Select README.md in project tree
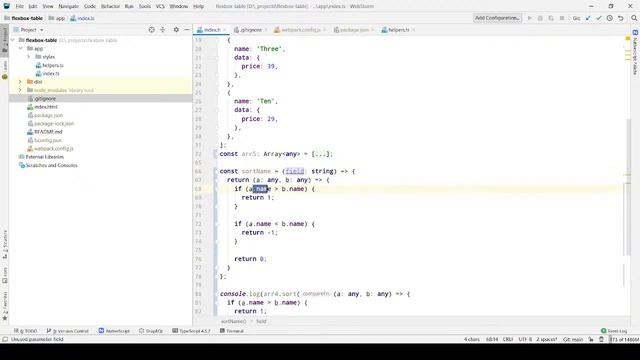Viewport: 640px width, 360px height. coord(44,132)
